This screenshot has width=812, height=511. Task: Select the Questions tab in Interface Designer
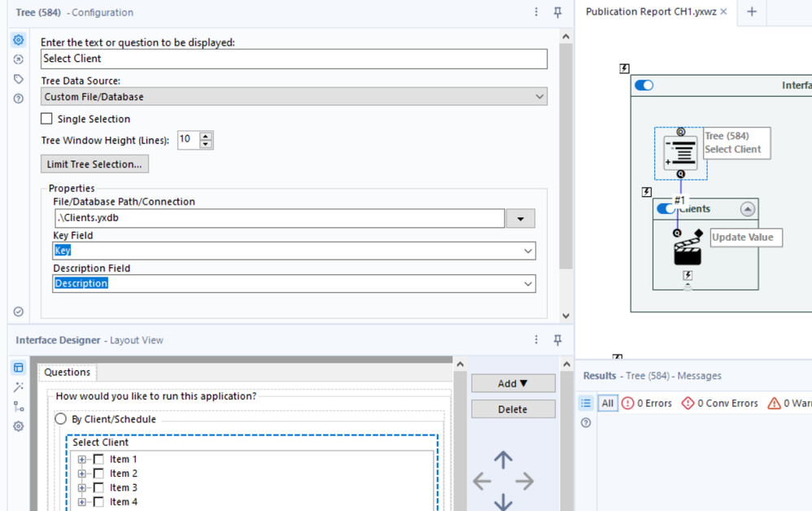(x=67, y=372)
